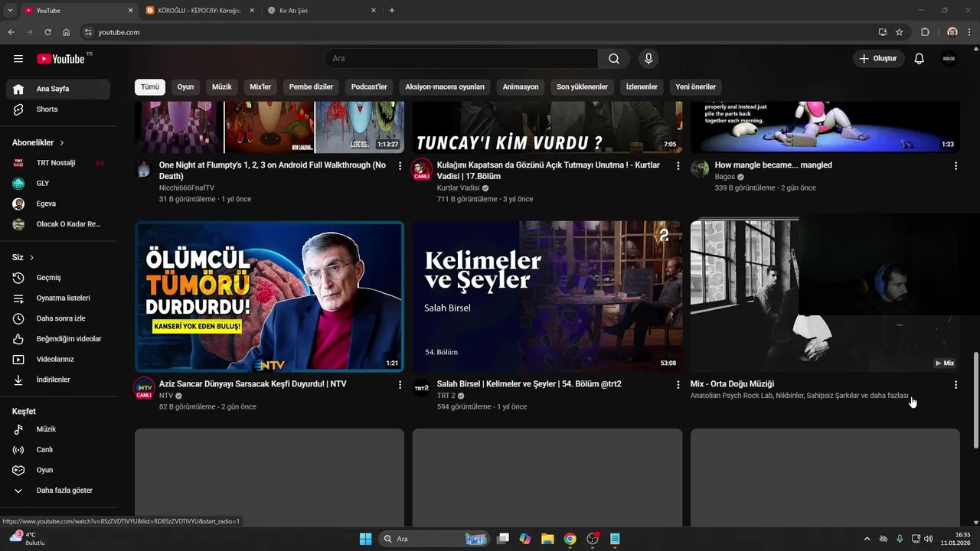
Task: Expand Daha fazla göster in sidebar
Action: coord(58,491)
